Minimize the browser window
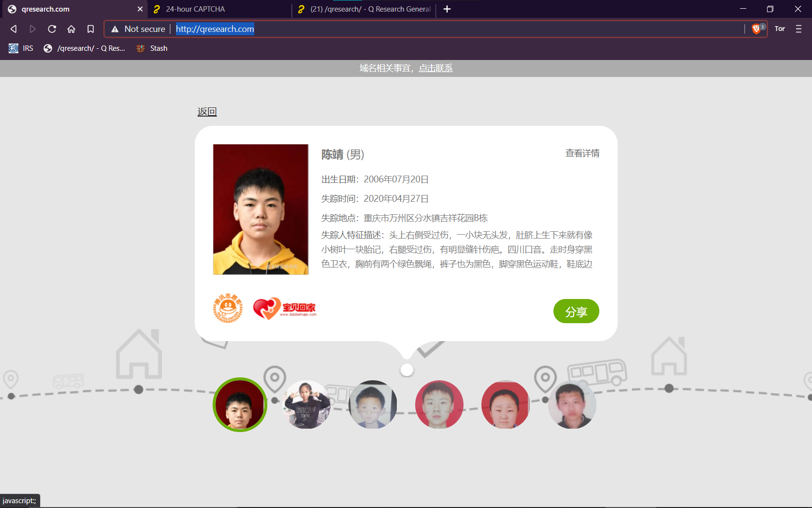This screenshot has height=508, width=812. 743,9
